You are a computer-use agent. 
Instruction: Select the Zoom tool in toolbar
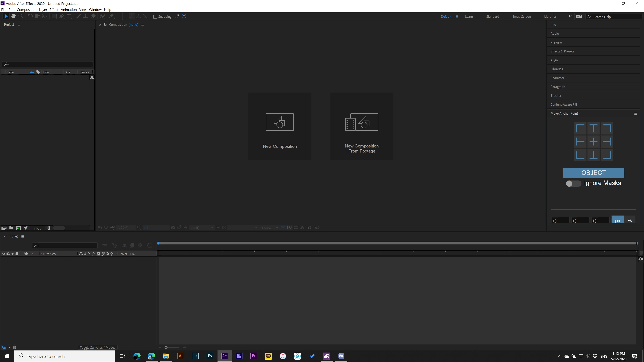[21, 16]
